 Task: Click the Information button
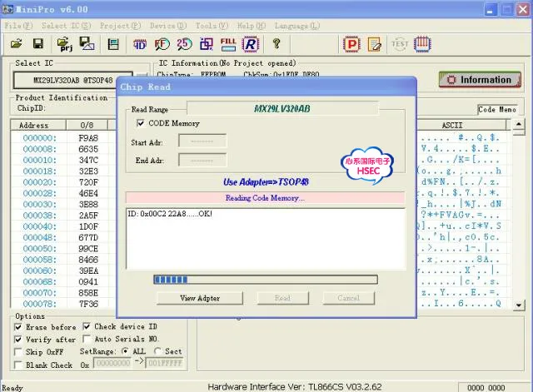(x=480, y=80)
